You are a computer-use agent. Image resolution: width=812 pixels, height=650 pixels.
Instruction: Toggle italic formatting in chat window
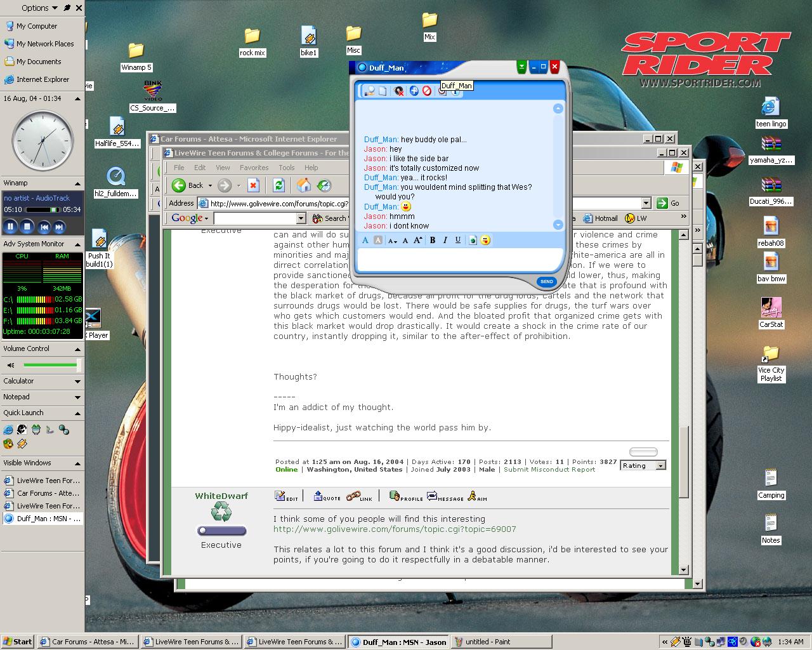[445, 240]
